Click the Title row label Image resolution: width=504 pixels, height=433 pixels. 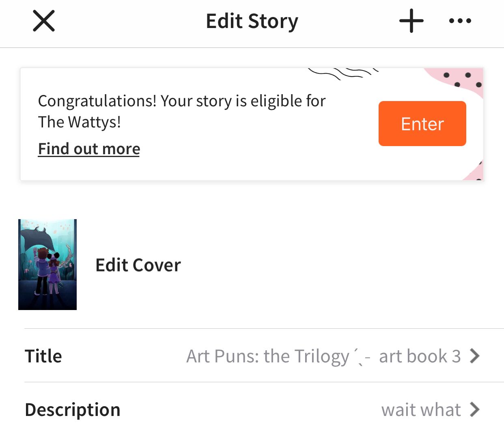(x=43, y=356)
